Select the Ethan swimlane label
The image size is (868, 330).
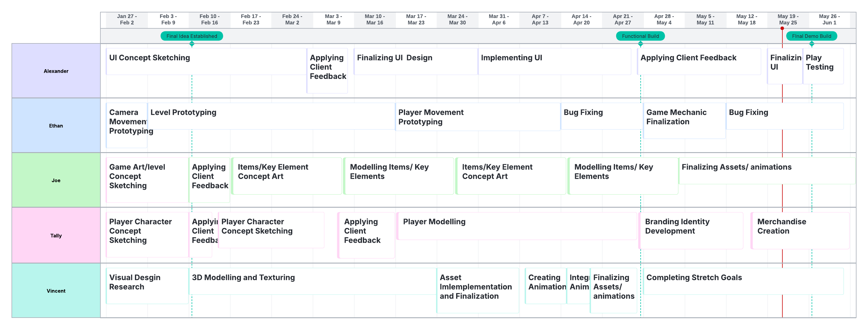(56, 126)
